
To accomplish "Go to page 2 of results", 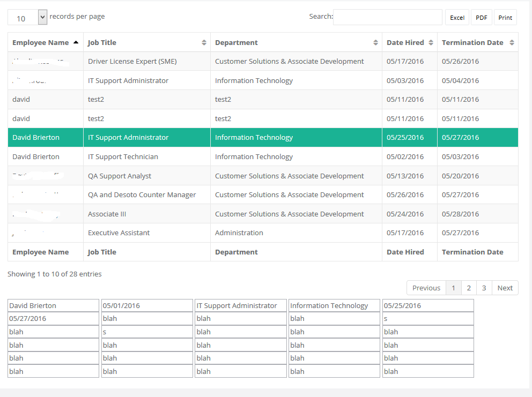I will 469,288.
